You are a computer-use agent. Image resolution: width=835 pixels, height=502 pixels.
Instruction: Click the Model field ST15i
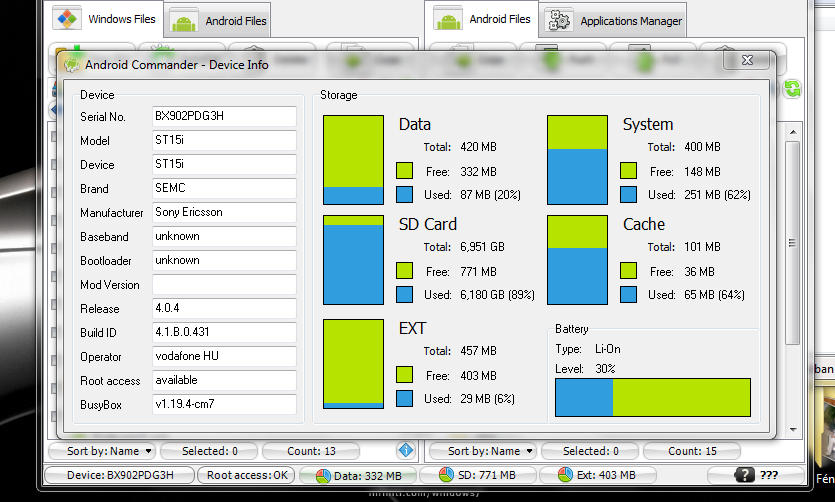[224, 141]
